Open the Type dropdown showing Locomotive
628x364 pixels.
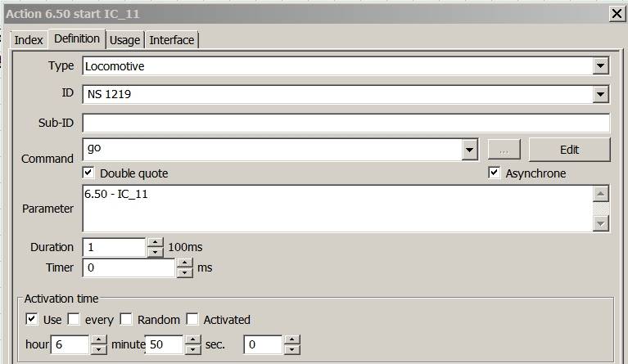point(601,66)
